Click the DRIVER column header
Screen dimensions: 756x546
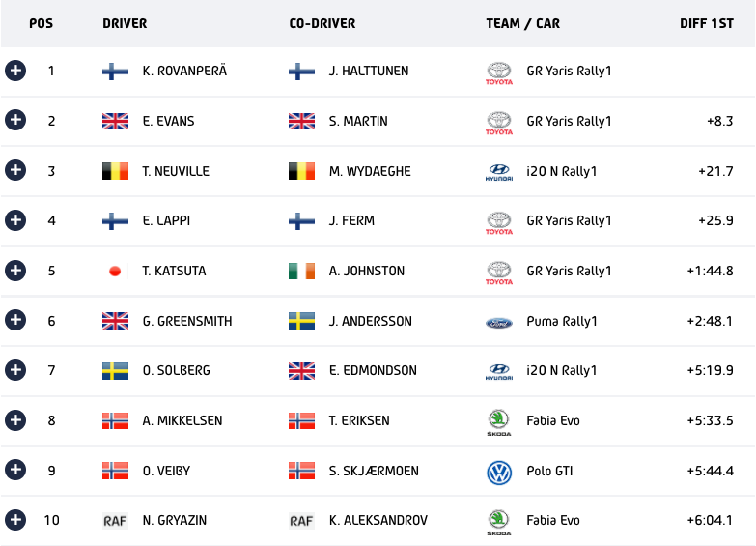pyautogui.click(x=125, y=23)
